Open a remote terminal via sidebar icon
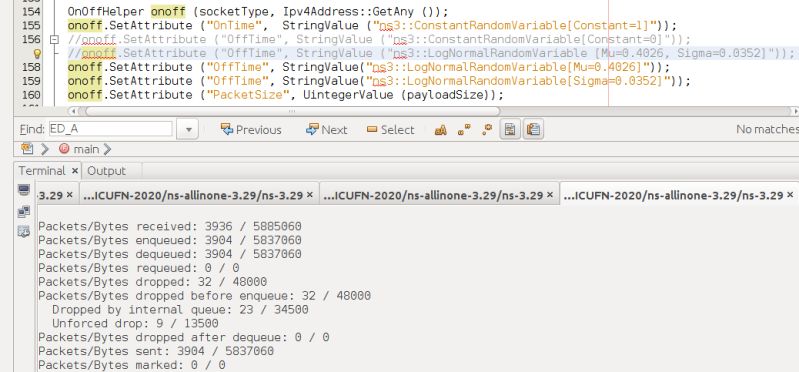This screenshot has height=372, width=799. tap(24, 211)
